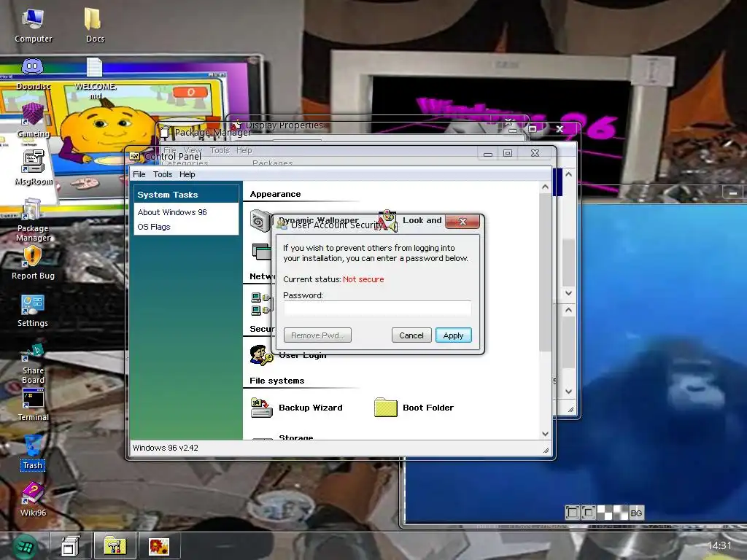Open the Tools menu in Control Panel
Viewport: 747px width, 560px height.
163,174
